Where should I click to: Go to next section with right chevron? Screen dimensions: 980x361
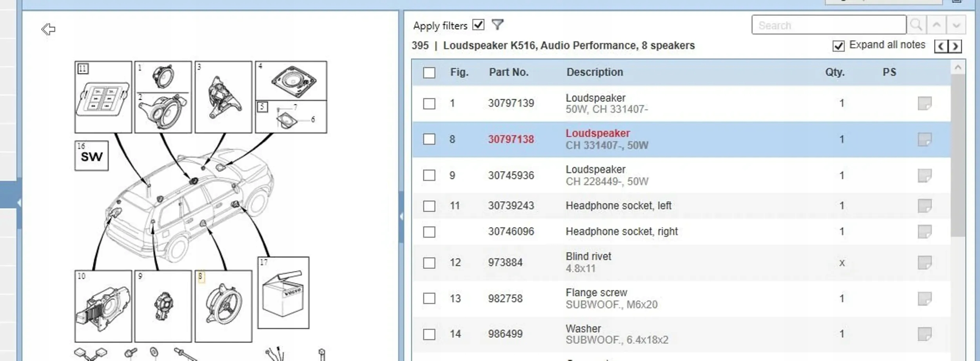(x=955, y=46)
